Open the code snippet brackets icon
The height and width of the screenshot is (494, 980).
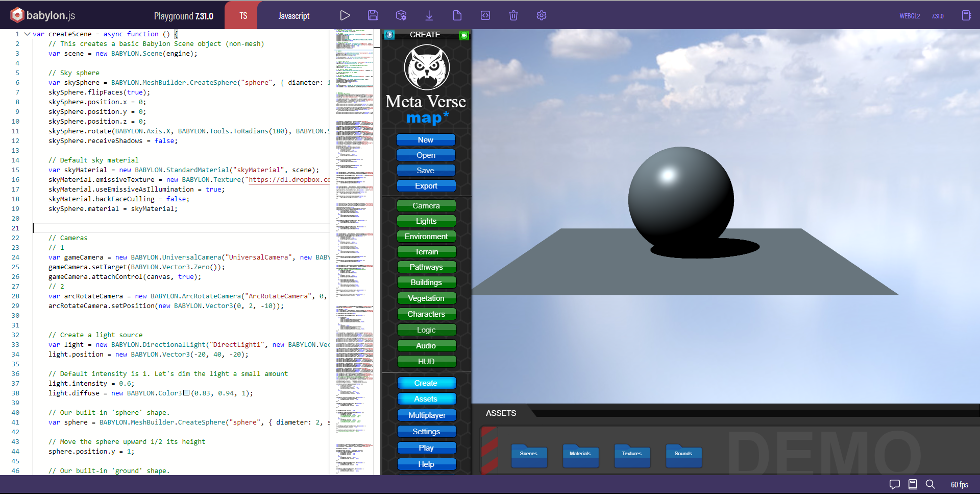pos(485,15)
